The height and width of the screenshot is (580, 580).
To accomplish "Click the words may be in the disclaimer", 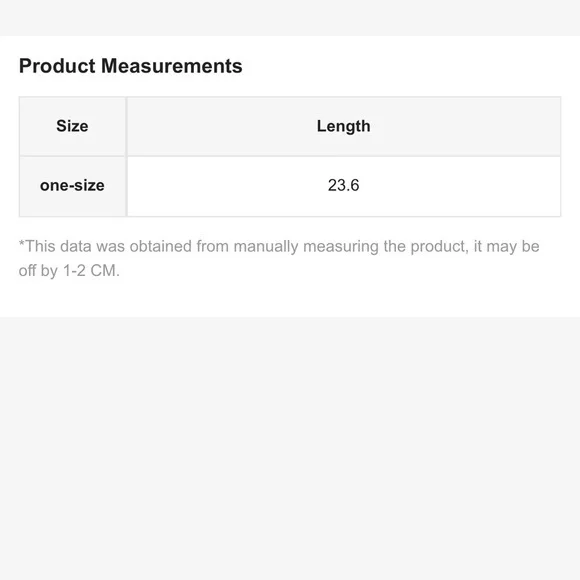I will [x=513, y=247].
